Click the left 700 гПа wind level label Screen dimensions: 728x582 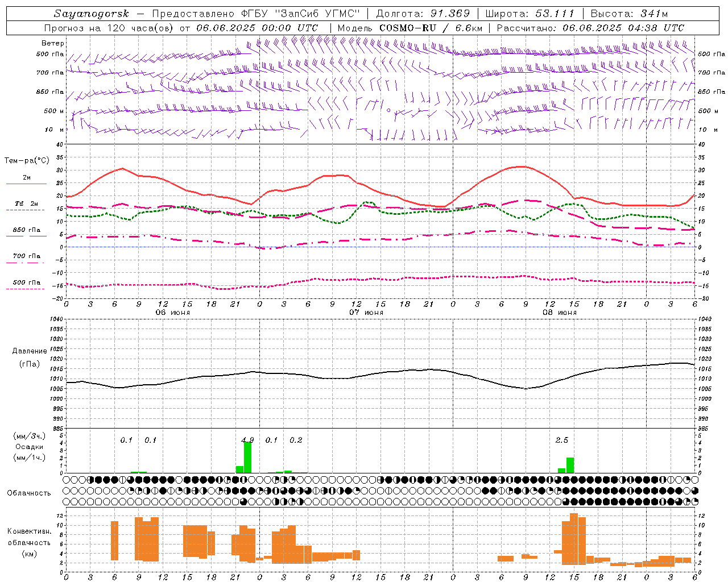(50, 73)
